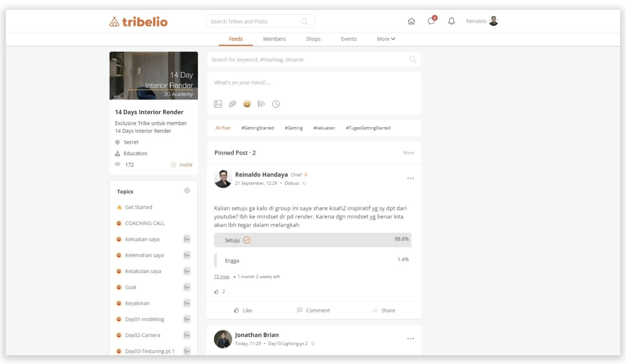Viewport: 626px width, 364px height.
Task: Switch to the Members tab
Action: coord(274,39)
